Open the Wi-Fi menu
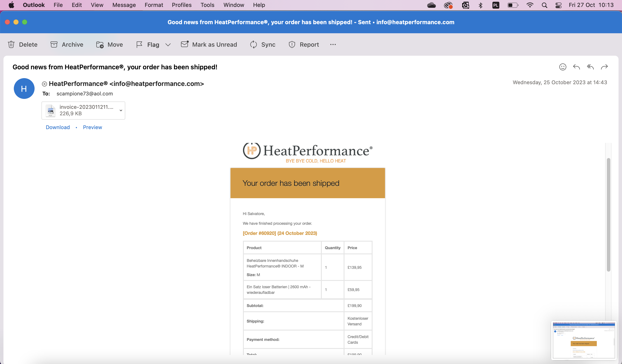The image size is (622, 364). point(530,5)
